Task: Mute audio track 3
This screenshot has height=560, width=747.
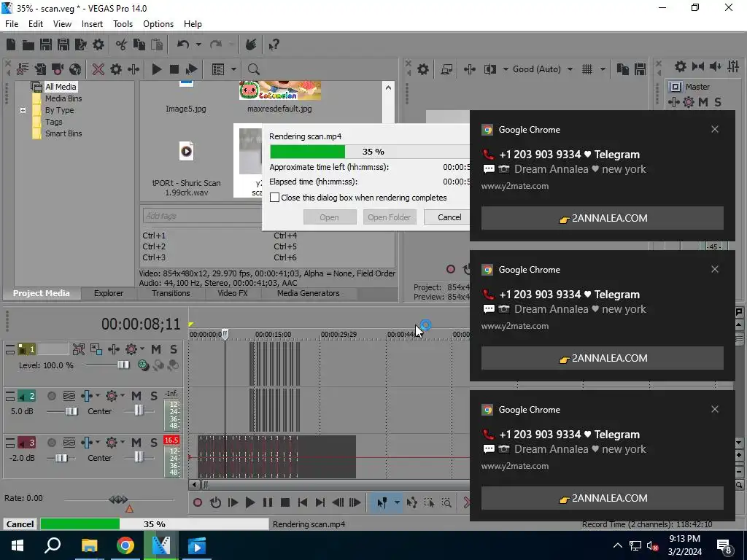Action: tap(136, 443)
